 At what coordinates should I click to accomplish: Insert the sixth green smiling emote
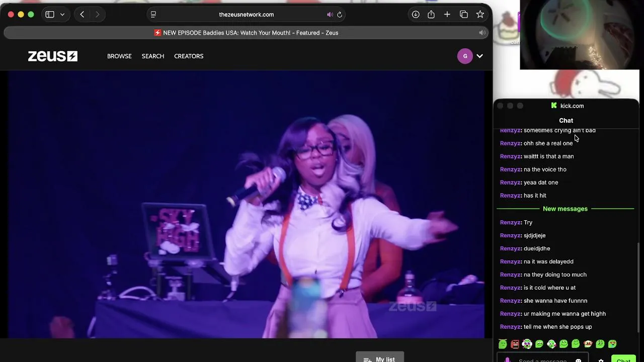tap(563, 344)
